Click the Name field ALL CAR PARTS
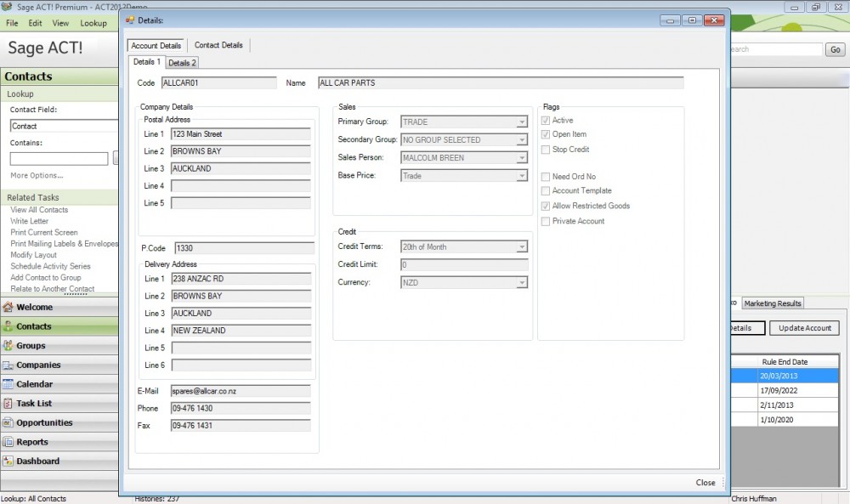 [501, 83]
